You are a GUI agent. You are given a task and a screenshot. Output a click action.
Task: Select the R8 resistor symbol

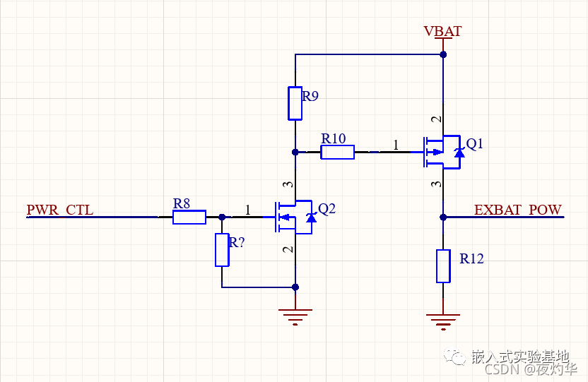tap(189, 217)
